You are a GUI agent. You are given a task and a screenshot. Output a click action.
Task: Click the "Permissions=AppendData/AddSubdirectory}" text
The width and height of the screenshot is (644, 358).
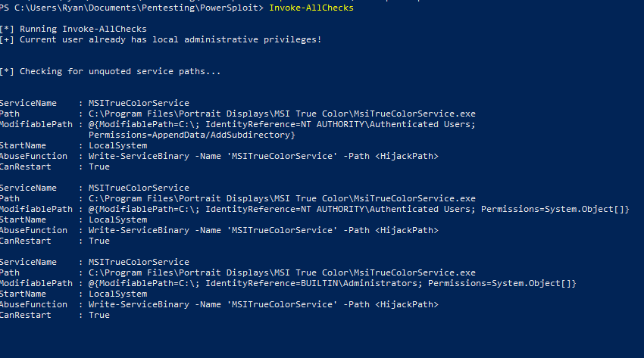pos(192,135)
